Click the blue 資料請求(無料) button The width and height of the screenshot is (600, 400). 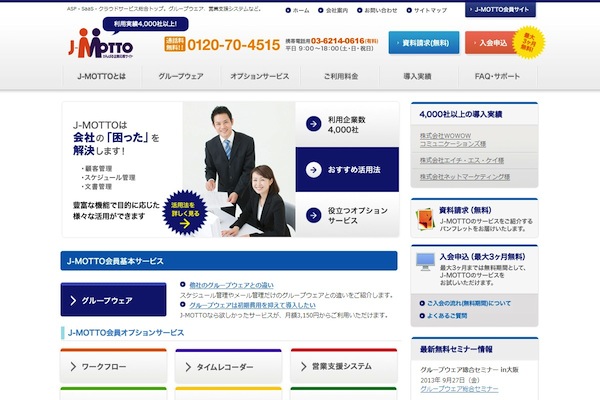pos(424,42)
